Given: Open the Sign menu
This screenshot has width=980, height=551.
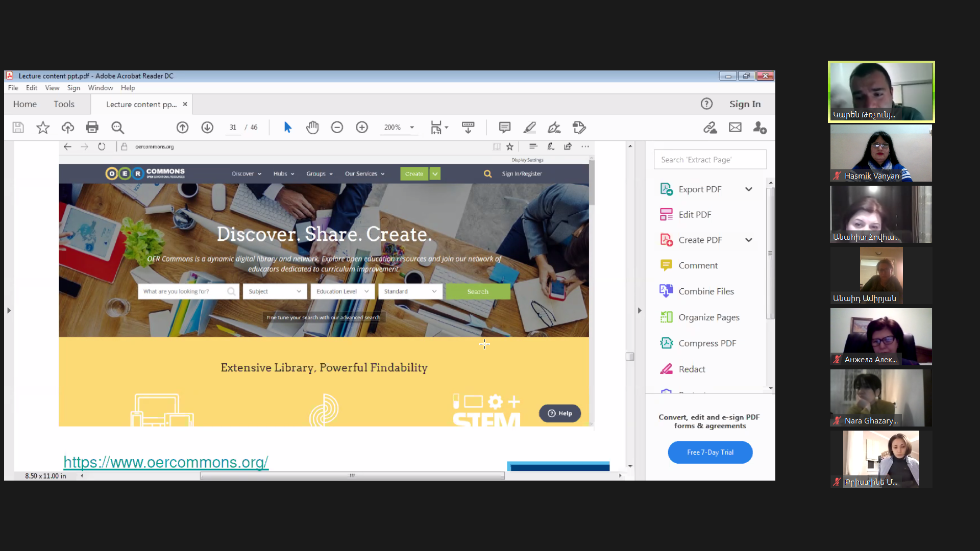Looking at the screenshot, I should [x=73, y=88].
